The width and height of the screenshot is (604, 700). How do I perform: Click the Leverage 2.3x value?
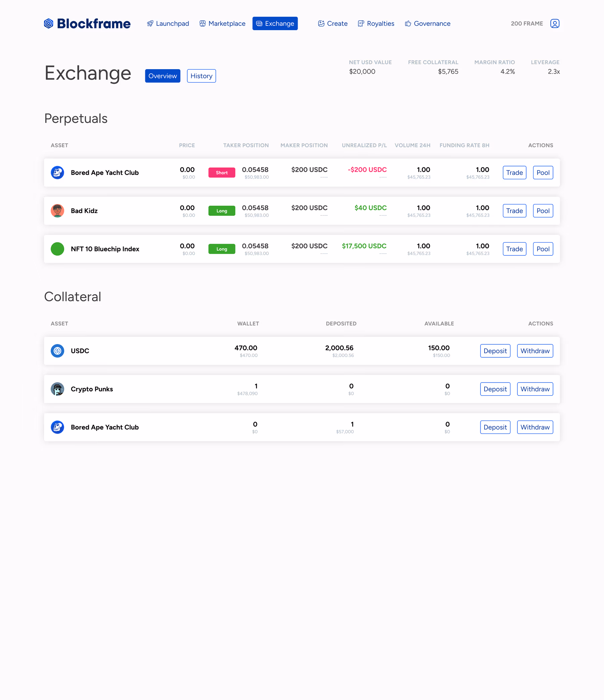pos(554,71)
